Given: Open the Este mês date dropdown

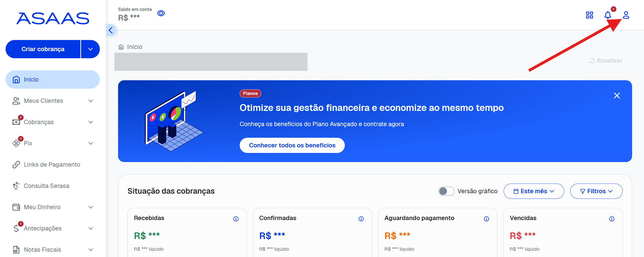Looking at the screenshot, I should (534, 191).
